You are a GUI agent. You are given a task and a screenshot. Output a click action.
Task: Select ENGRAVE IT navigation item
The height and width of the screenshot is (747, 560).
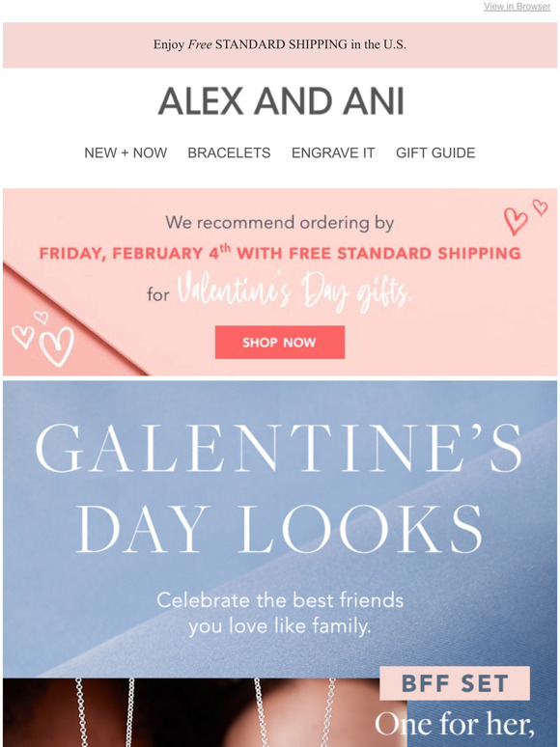pos(333,152)
